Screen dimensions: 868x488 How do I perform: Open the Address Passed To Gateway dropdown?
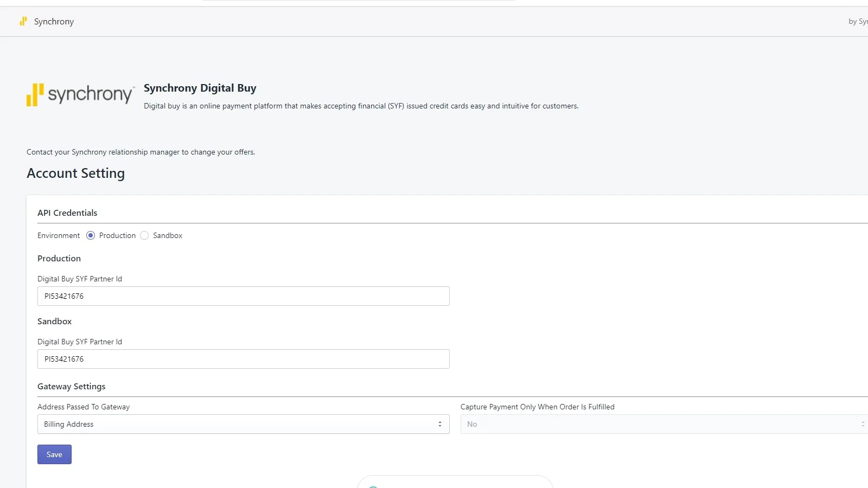pos(243,424)
